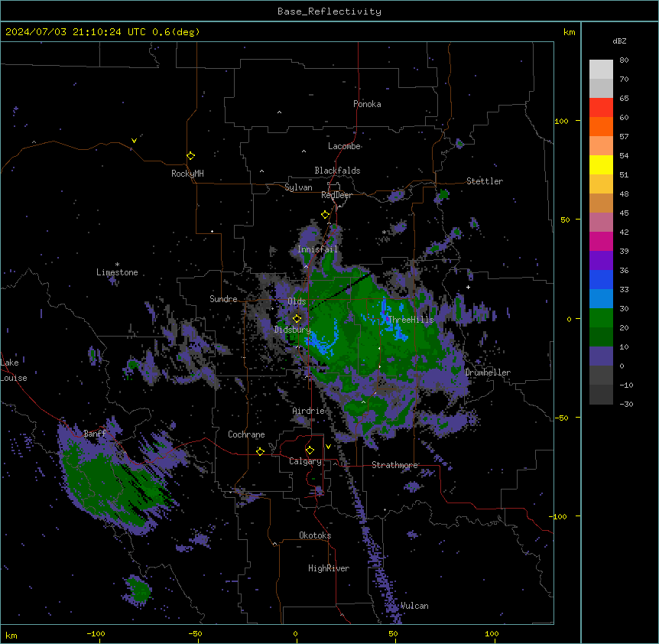The height and width of the screenshot is (644, 659).
Task: Click the Base_Reflectivity title text
Action: pyautogui.click(x=329, y=11)
